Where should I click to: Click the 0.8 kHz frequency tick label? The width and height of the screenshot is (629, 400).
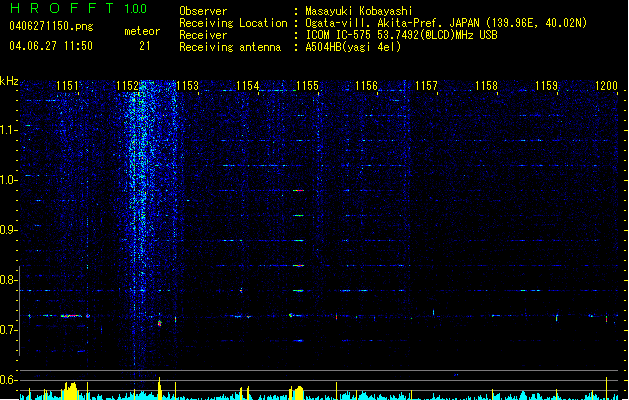8,280
